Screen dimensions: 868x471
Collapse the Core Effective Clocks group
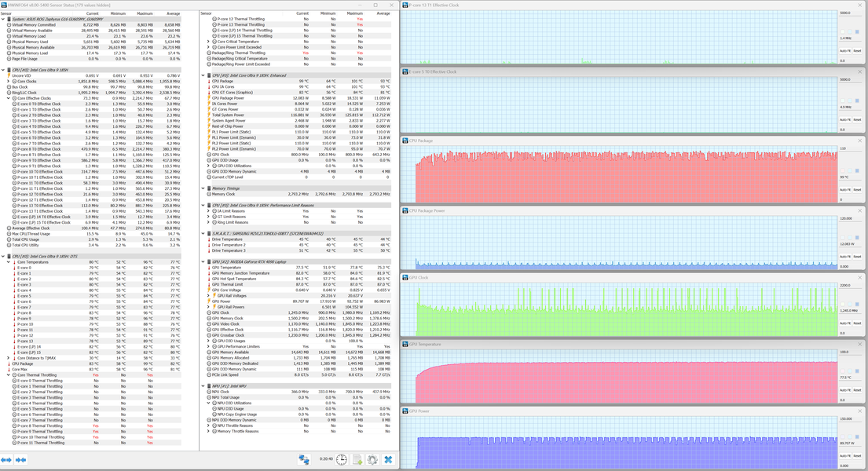coord(9,98)
